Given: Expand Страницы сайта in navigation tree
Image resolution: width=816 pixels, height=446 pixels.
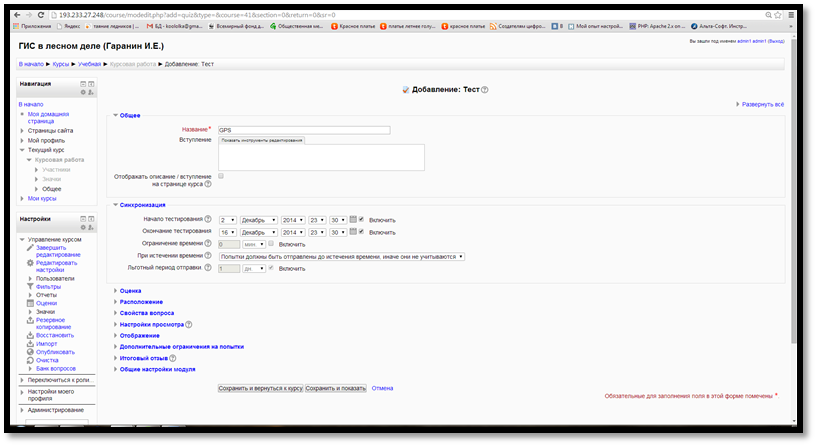Looking at the screenshot, I should pyautogui.click(x=22, y=131).
